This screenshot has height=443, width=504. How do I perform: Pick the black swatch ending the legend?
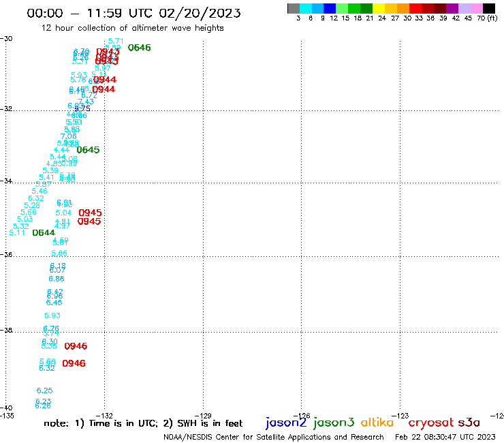click(x=488, y=8)
